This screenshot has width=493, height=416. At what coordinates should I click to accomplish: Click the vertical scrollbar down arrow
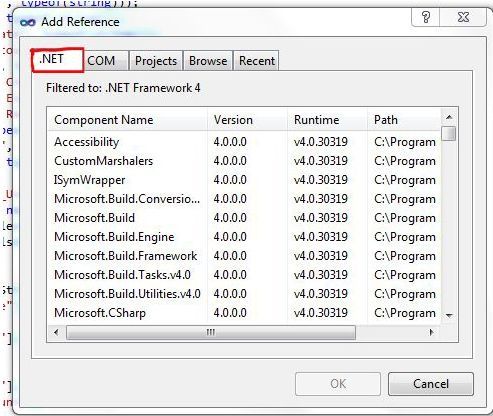pyautogui.click(x=449, y=315)
